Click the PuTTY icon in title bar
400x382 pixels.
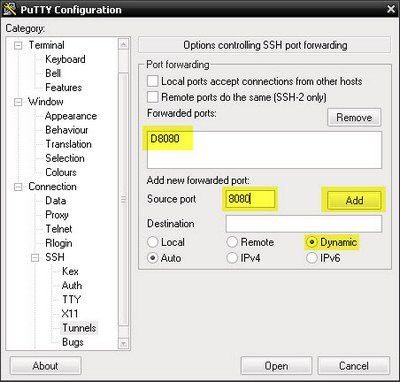pyautogui.click(x=9, y=9)
